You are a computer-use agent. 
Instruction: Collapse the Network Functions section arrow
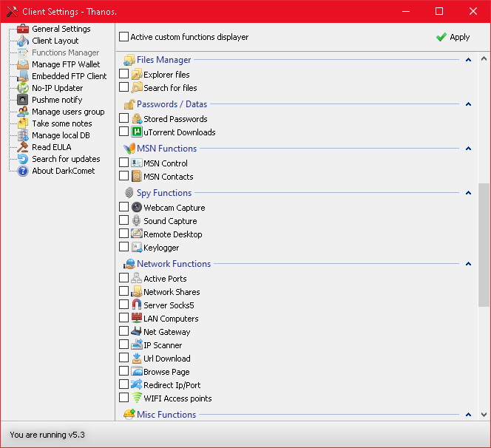click(x=469, y=264)
